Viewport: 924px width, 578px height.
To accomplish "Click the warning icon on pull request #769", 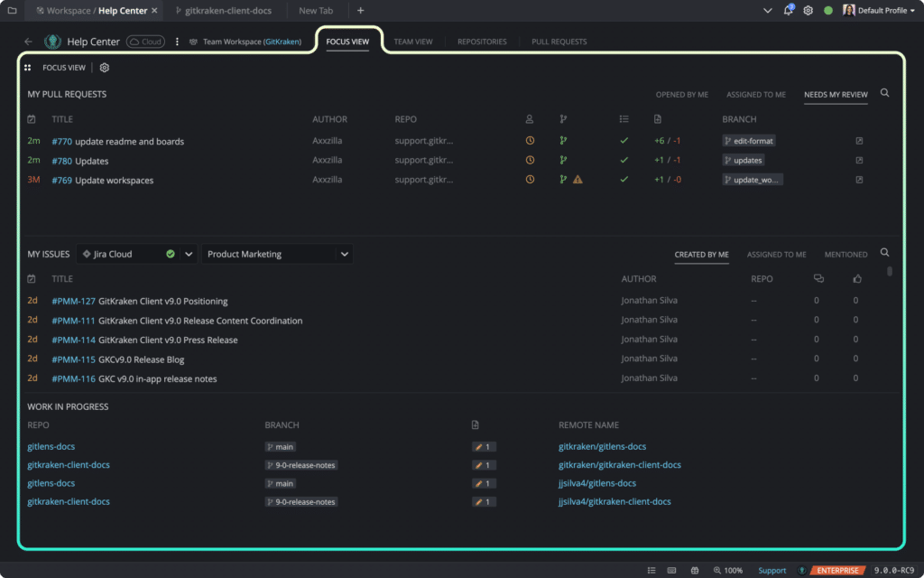I will tap(576, 179).
